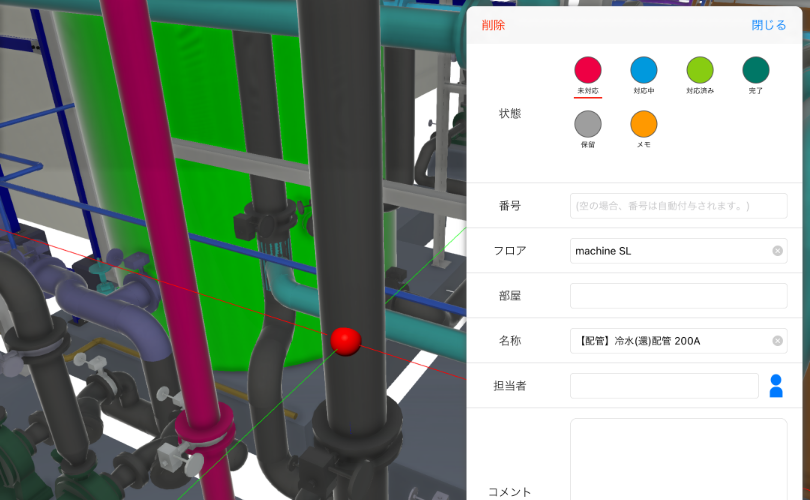The width and height of the screenshot is (810, 500).
Task: Select the gray 保留 status circle
Action: [x=588, y=124]
